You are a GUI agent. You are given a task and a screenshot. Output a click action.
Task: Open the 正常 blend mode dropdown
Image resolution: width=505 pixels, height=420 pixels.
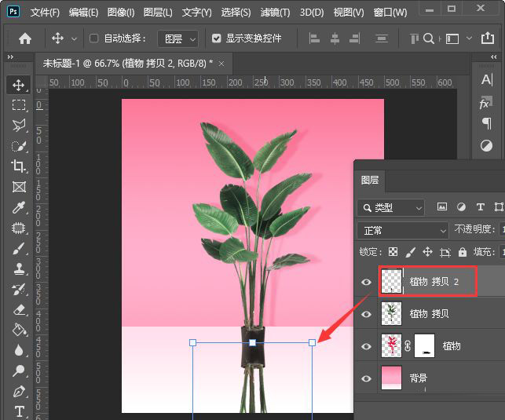coord(402,230)
